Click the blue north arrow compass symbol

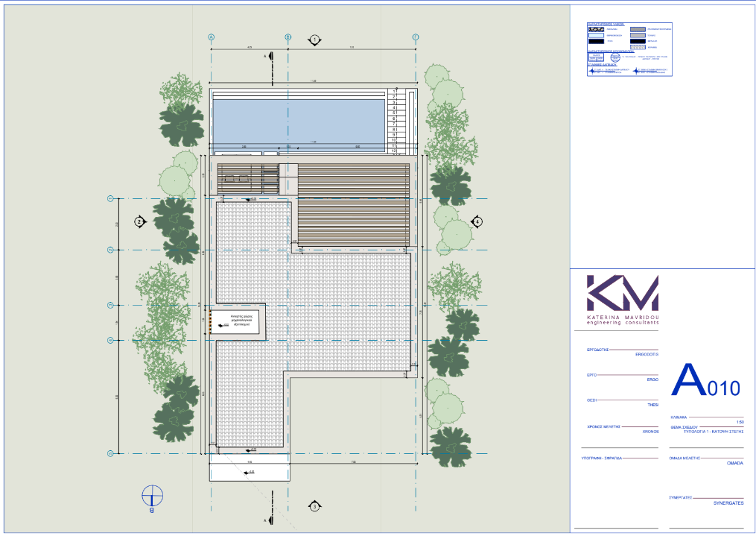153,495
